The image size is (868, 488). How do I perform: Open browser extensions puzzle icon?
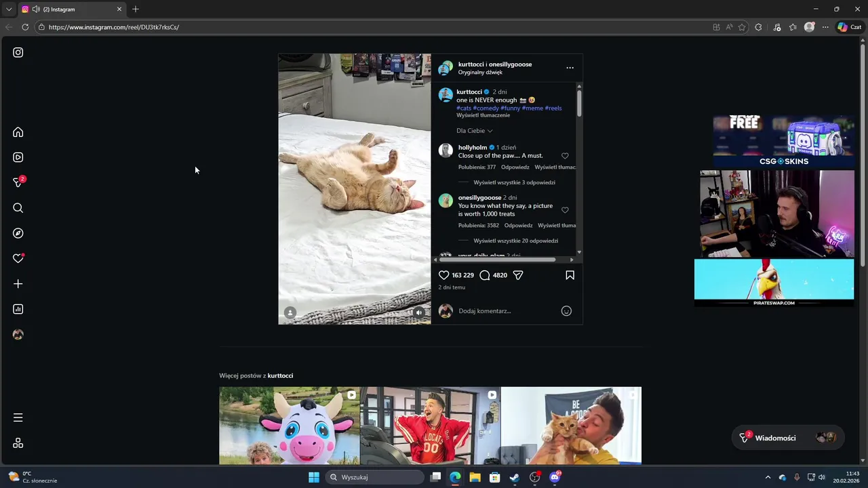(x=758, y=27)
